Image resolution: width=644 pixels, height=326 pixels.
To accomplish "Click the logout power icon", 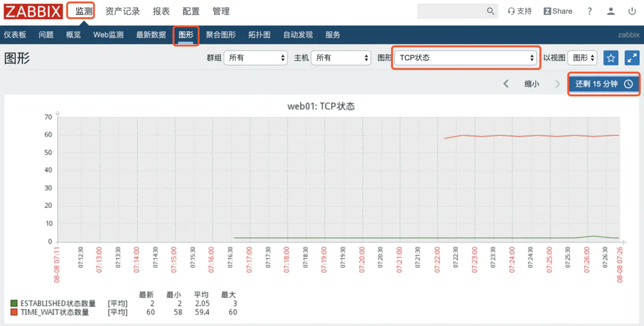I will [632, 11].
